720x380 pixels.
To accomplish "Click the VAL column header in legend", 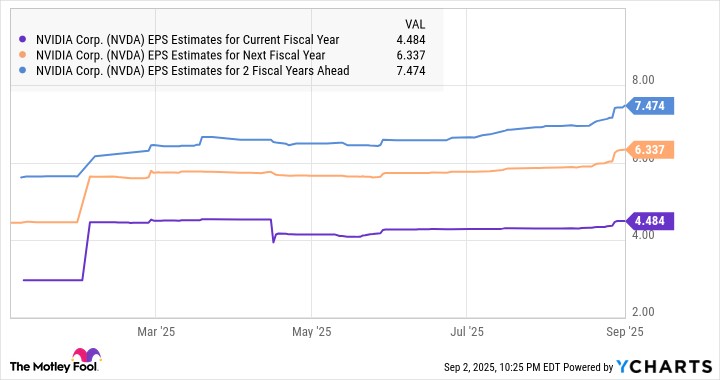I will pos(415,24).
